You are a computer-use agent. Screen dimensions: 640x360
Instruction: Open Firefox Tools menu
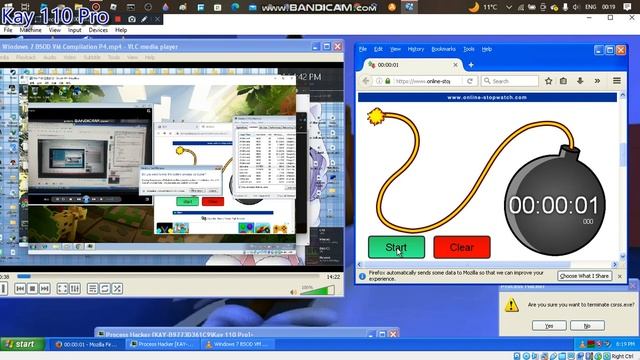[x=469, y=49]
